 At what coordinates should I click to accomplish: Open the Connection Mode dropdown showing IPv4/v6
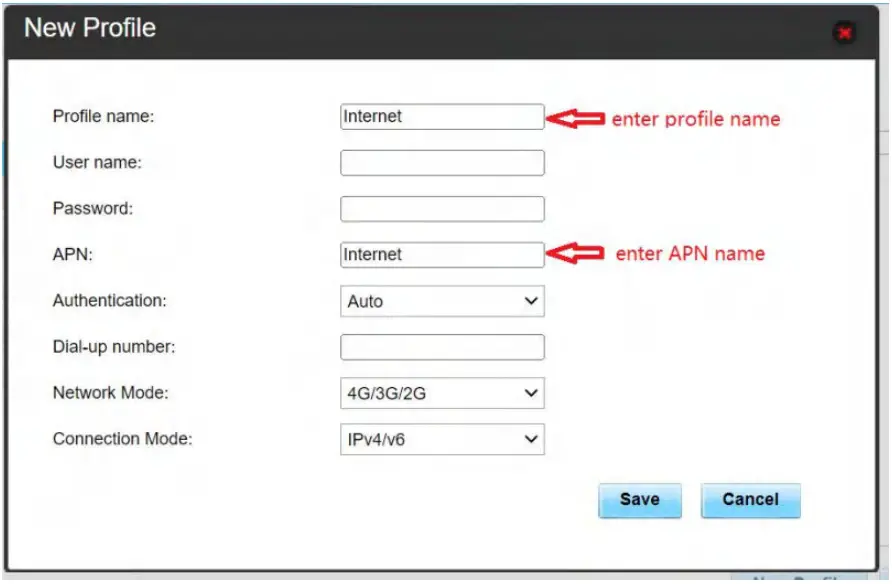click(442, 439)
